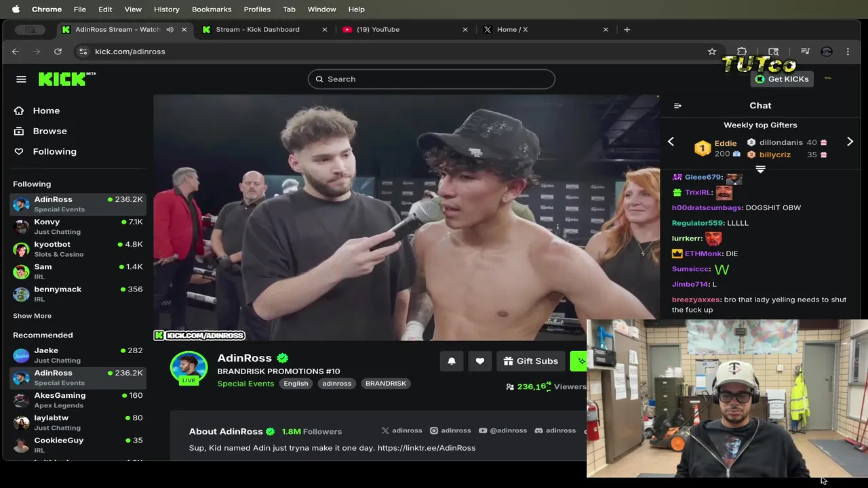The height and width of the screenshot is (488, 868).
Task: Open the Bookmarks menu
Action: coord(212,9)
